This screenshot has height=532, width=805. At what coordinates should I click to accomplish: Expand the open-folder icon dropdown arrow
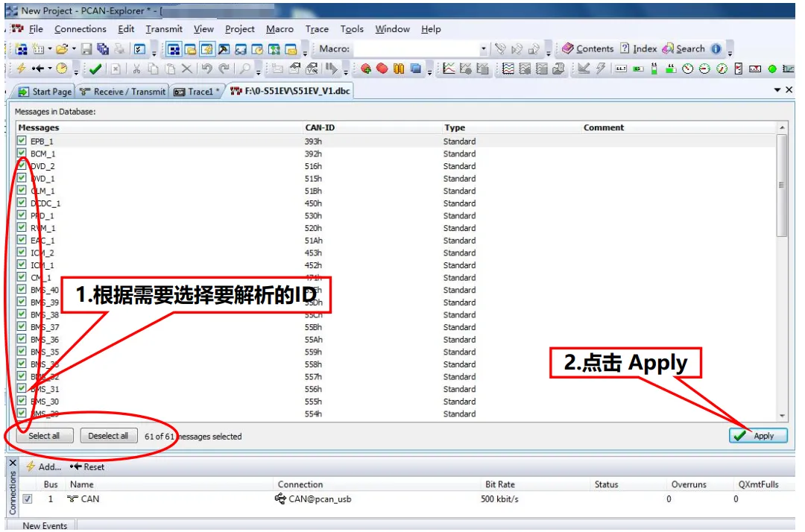pyautogui.click(x=74, y=49)
